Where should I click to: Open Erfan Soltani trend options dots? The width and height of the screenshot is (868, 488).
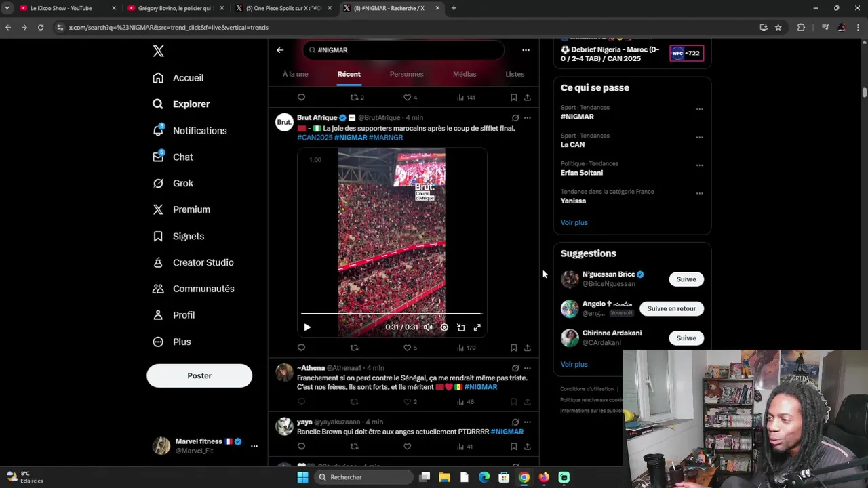[x=699, y=165]
